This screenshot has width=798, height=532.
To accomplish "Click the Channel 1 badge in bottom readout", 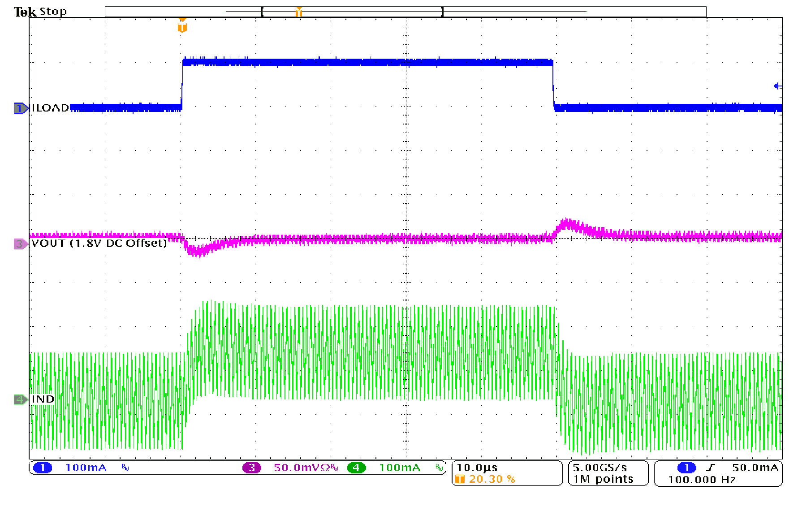I will pos(43,467).
